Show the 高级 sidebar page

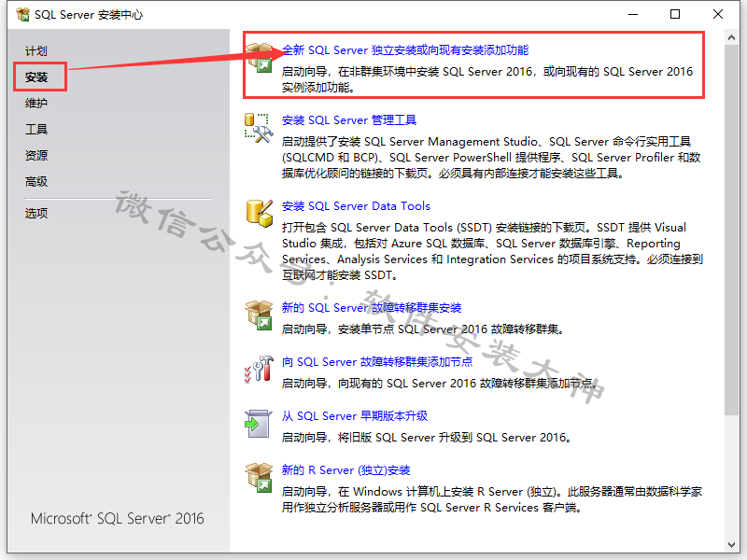point(36,182)
